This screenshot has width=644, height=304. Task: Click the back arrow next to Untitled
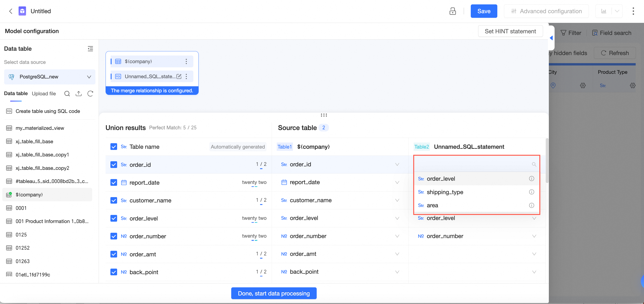(10, 11)
